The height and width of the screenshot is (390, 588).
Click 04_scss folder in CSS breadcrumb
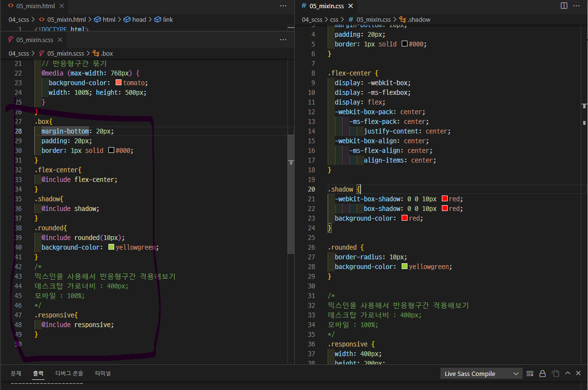click(313, 20)
